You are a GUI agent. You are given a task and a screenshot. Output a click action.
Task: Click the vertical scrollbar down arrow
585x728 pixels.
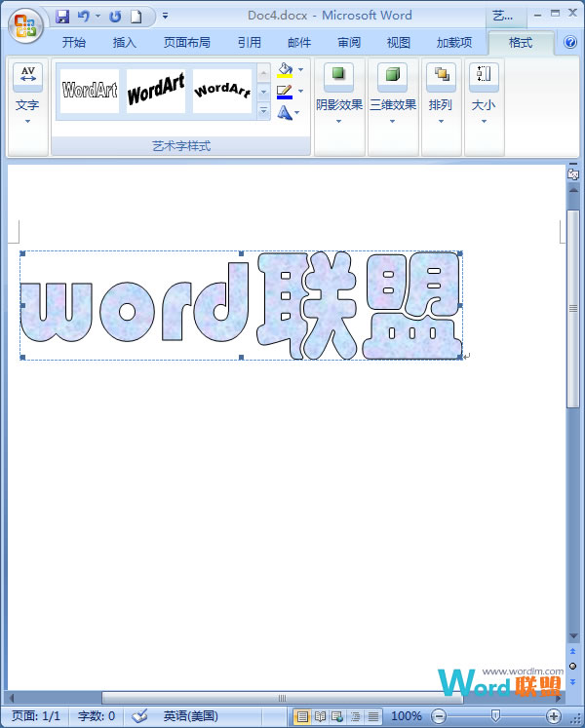[x=573, y=635]
